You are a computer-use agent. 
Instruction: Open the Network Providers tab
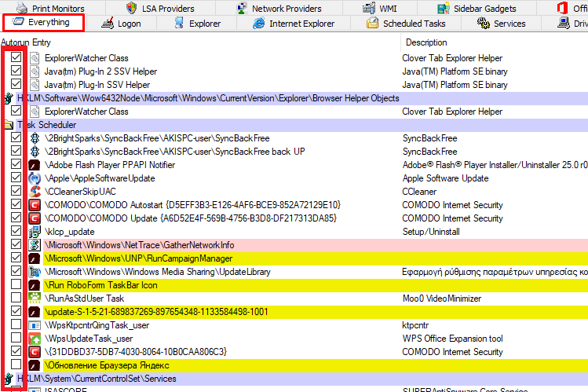(x=279, y=9)
